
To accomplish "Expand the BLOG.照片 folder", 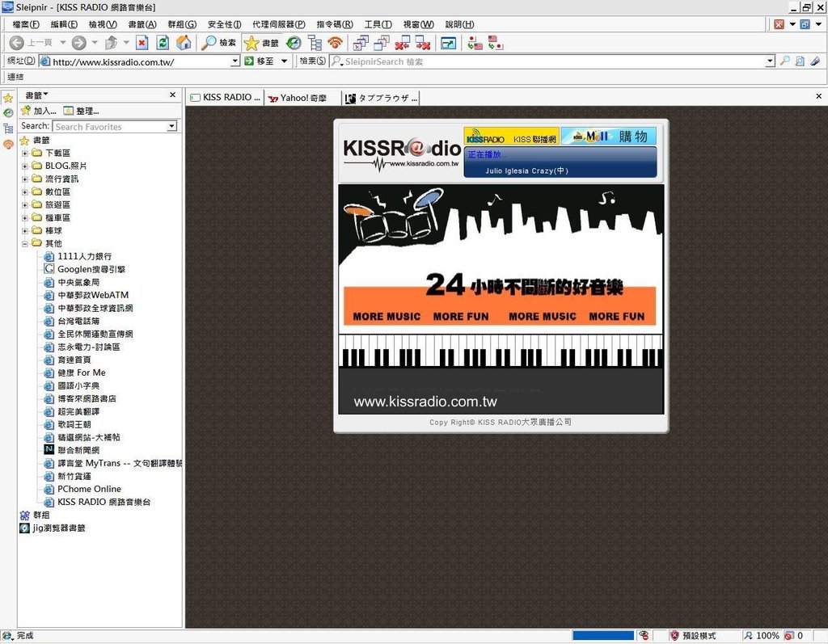I will click(25, 166).
